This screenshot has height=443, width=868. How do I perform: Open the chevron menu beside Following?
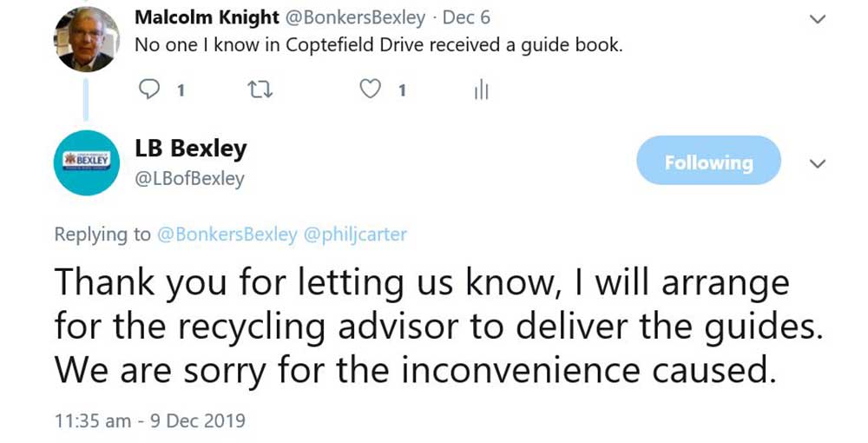(x=817, y=163)
